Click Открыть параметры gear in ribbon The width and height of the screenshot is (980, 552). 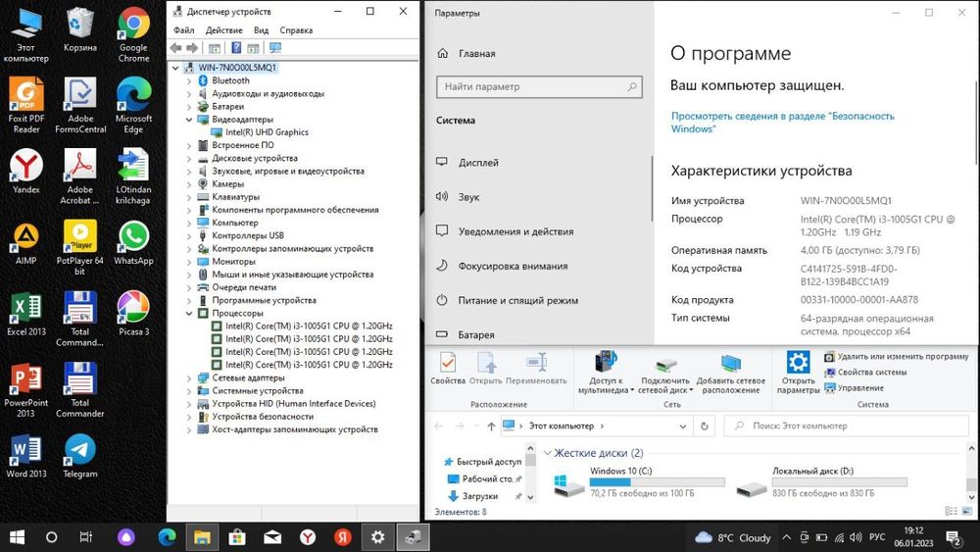798,373
